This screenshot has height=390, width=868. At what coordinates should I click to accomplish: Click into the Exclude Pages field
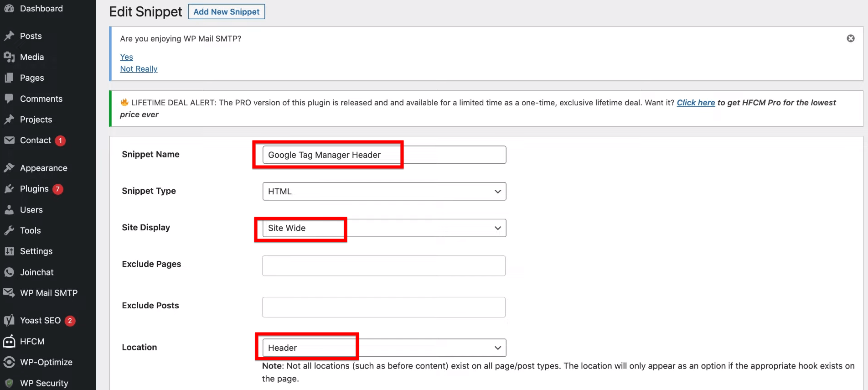[383, 265]
